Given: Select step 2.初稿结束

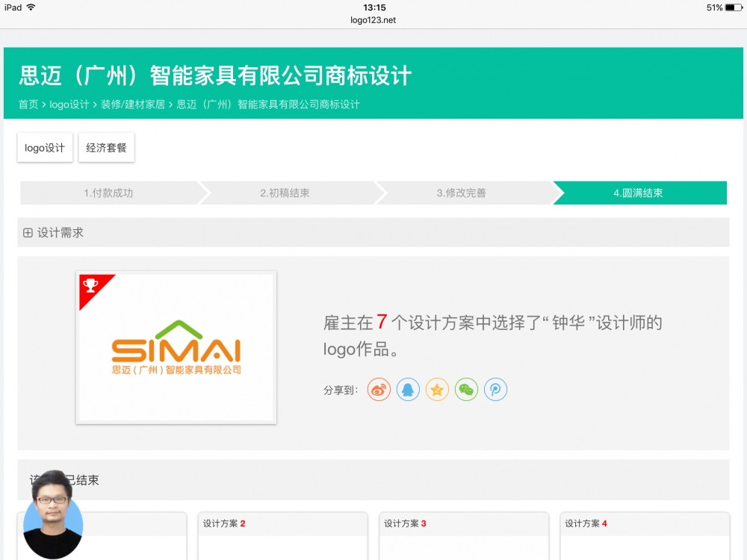Looking at the screenshot, I should click(x=285, y=193).
